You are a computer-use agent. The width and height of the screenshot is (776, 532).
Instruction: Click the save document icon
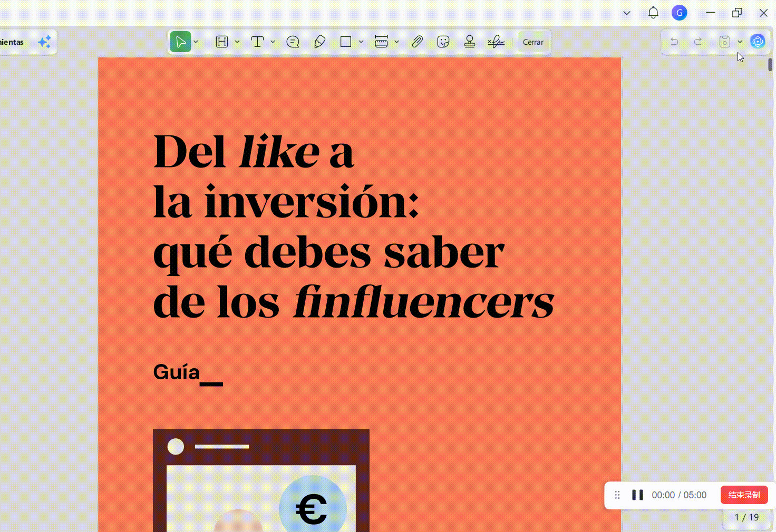725,42
